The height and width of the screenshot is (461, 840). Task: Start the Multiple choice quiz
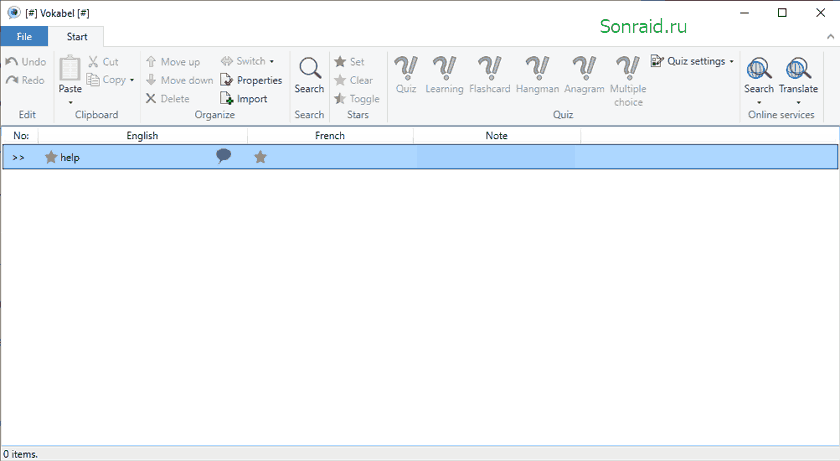pyautogui.click(x=628, y=81)
